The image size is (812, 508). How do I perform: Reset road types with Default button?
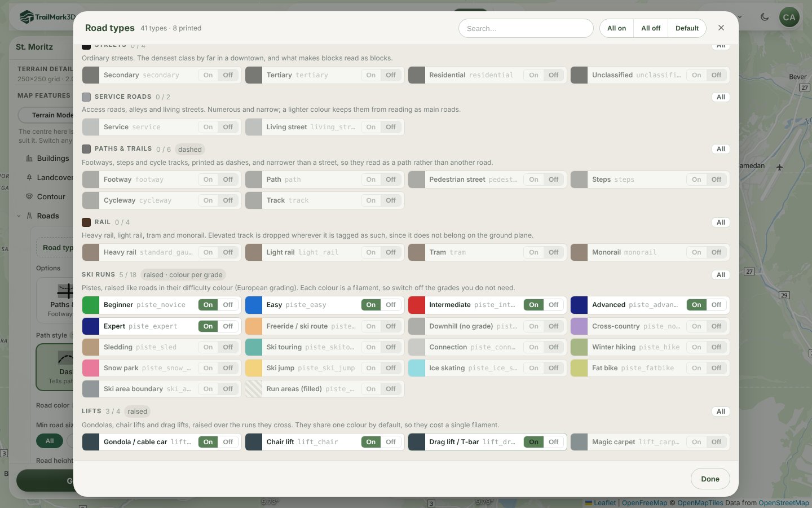point(687,28)
